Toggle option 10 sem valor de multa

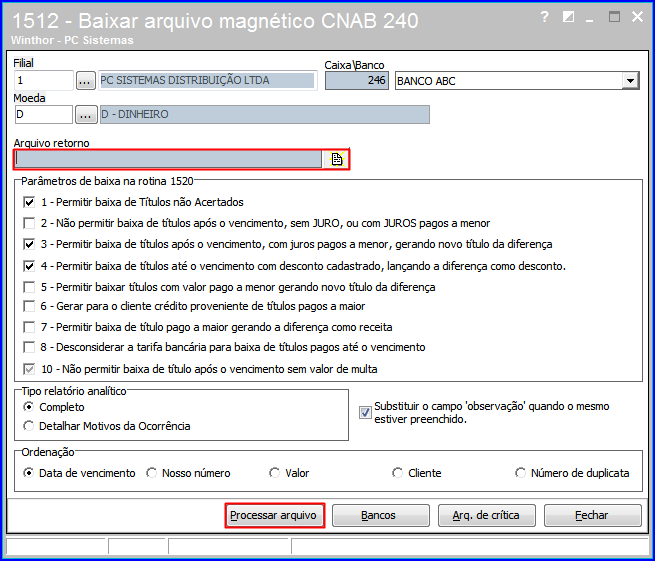coord(29,369)
